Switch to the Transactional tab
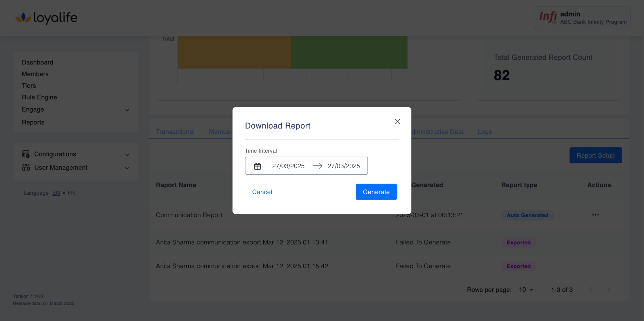Image resolution: width=644 pixels, height=321 pixels. point(175,132)
